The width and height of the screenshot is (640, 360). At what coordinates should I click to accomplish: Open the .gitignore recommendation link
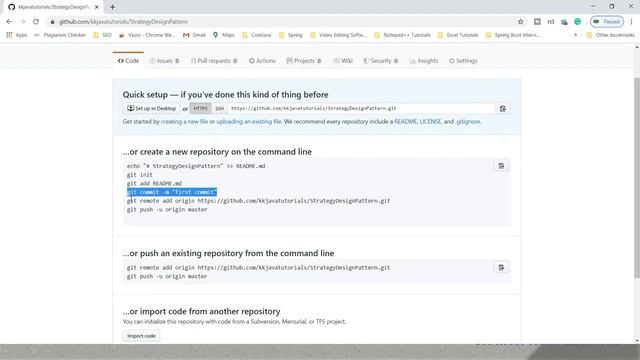coord(468,122)
